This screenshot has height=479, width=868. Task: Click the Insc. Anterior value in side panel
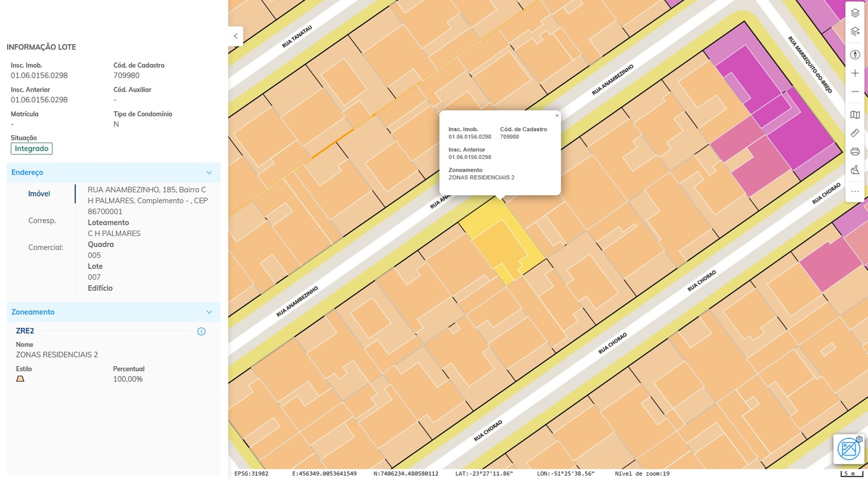tap(39, 100)
